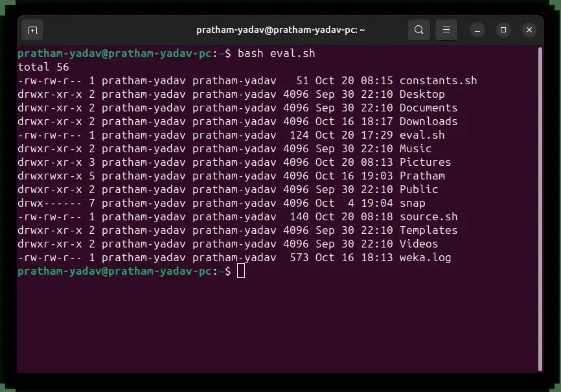
Task: Open the hamburger main menu
Action: (446, 30)
